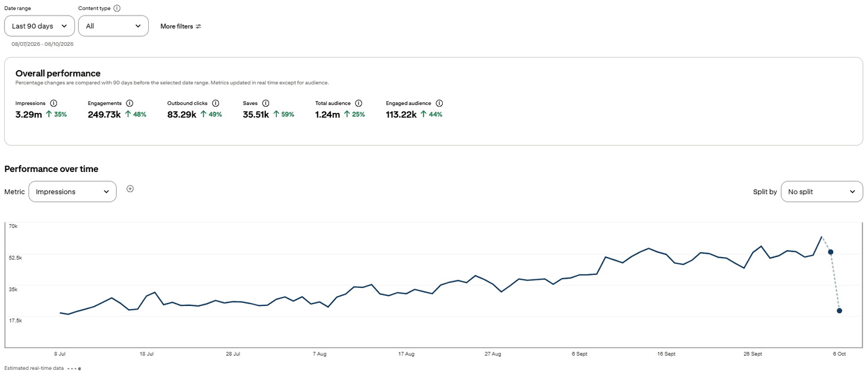Screen dimensions: 868x373
Task: Click the 6 Oct axis label
Action: click(x=839, y=354)
